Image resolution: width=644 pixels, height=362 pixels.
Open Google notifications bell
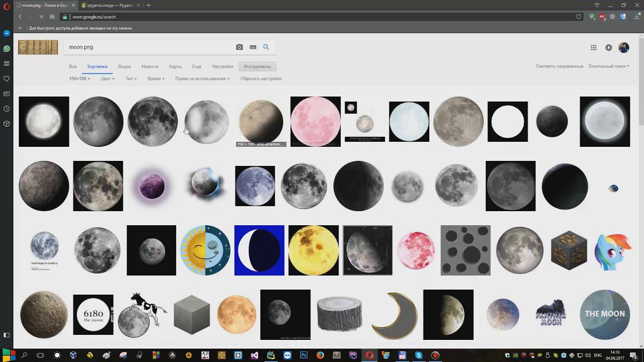[x=609, y=47]
